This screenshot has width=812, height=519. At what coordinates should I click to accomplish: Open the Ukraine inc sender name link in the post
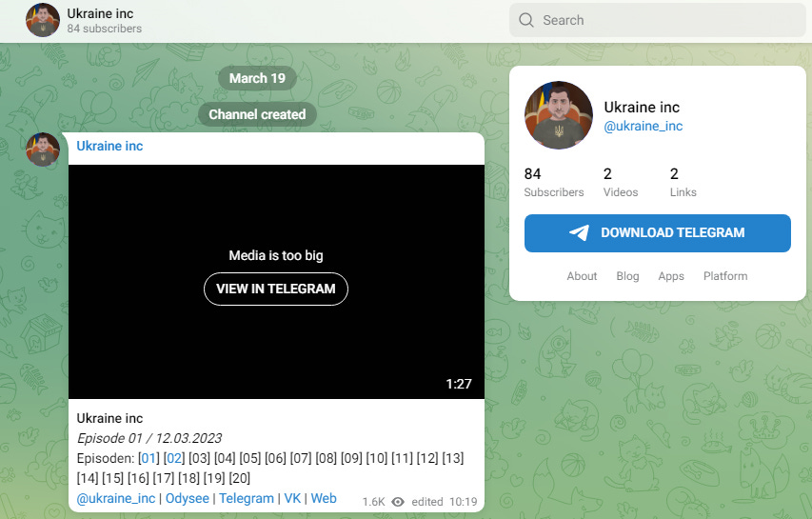(109, 146)
